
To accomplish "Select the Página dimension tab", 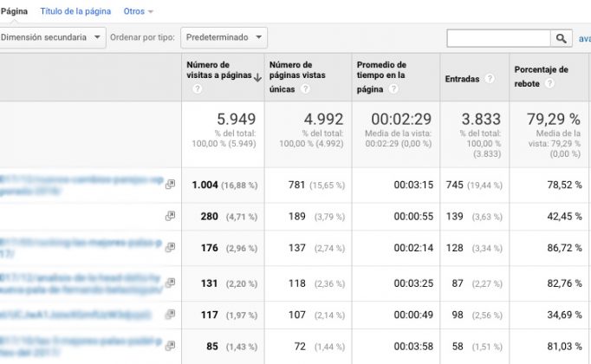I will (x=14, y=11).
